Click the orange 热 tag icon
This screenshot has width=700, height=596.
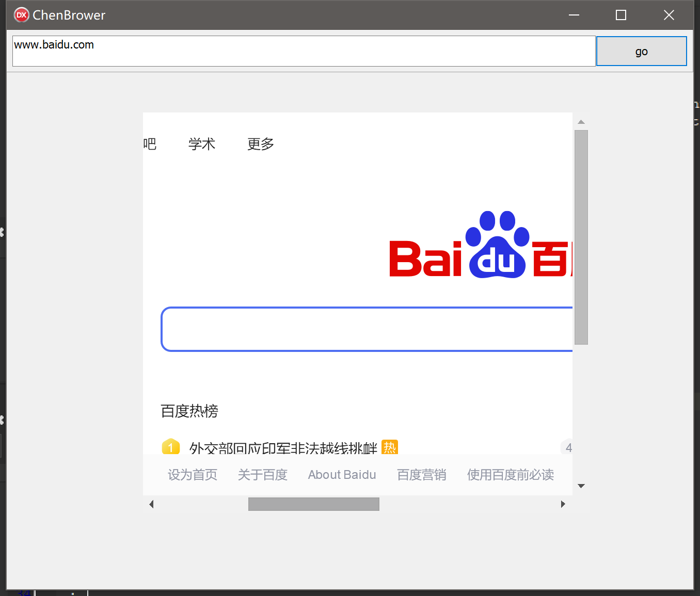390,447
